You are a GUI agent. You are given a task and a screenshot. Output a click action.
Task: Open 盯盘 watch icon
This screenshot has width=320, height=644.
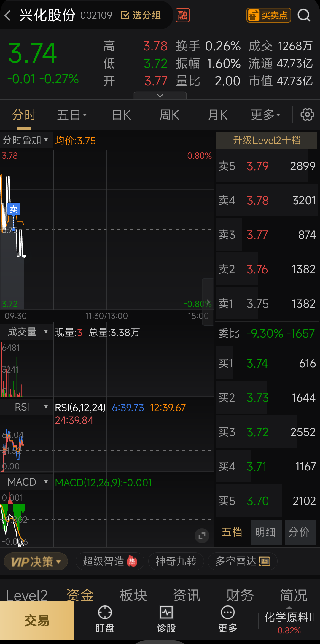(x=105, y=612)
